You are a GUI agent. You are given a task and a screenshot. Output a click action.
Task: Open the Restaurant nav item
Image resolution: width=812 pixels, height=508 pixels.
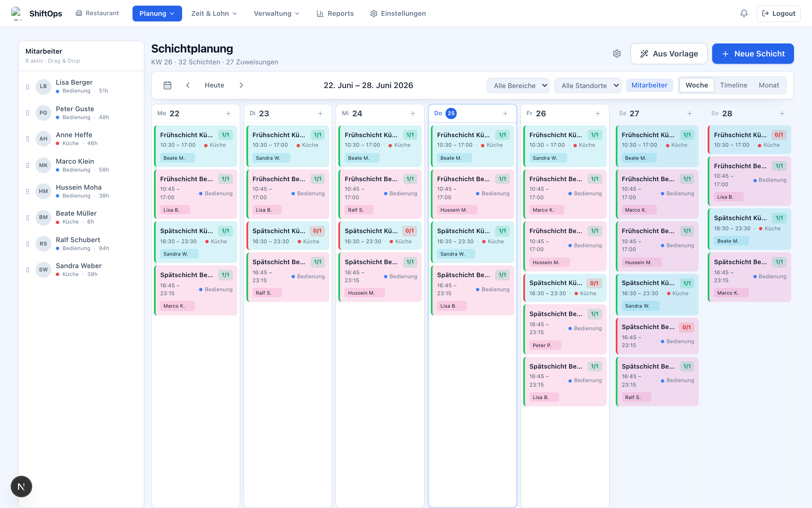click(97, 13)
